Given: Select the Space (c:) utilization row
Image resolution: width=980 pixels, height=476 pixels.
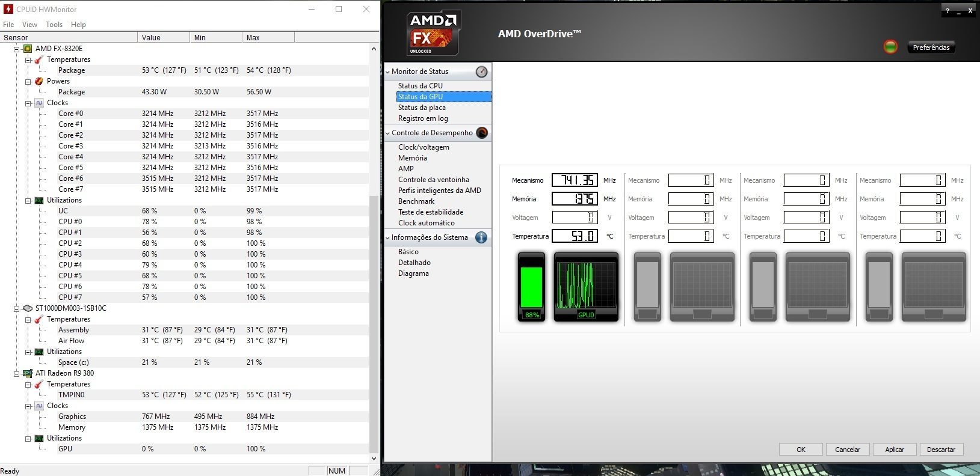Looking at the screenshot, I should click(185, 362).
